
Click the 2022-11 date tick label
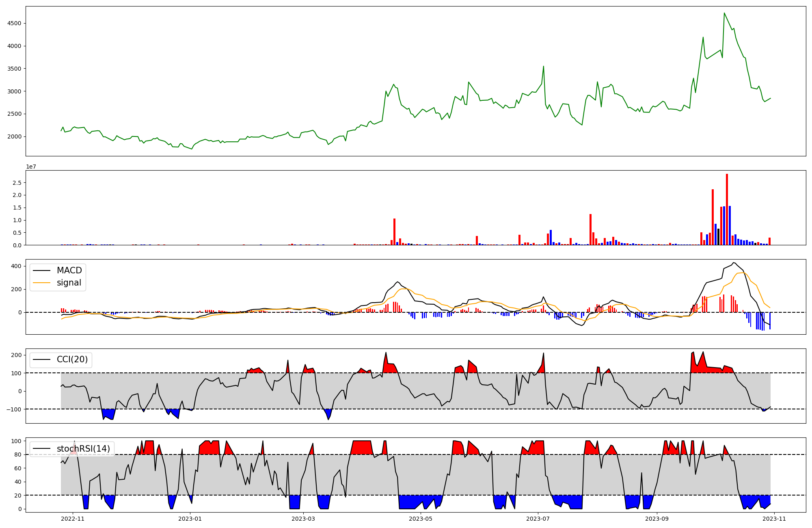coord(72,519)
